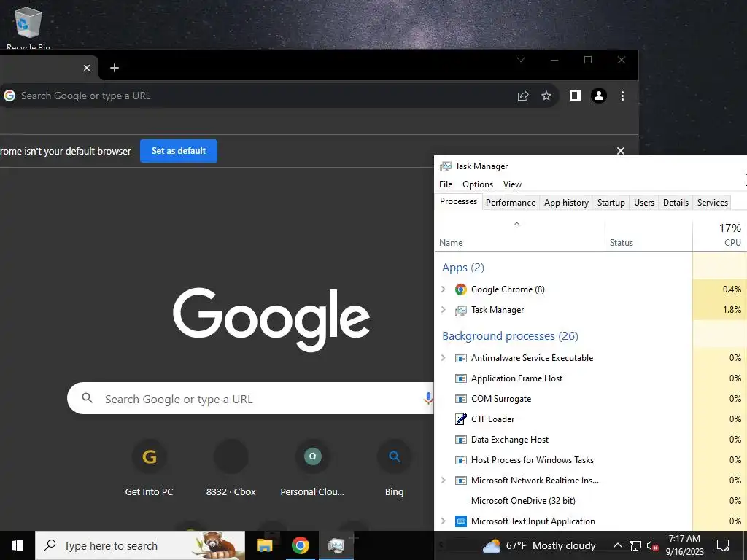Open Task Manager View menu
Image resolution: width=747 pixels, height=560 pixels.
512,184
